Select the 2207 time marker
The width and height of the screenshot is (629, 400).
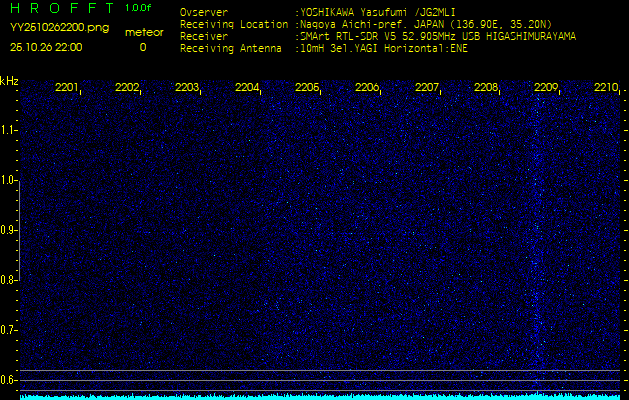(427, 88)
